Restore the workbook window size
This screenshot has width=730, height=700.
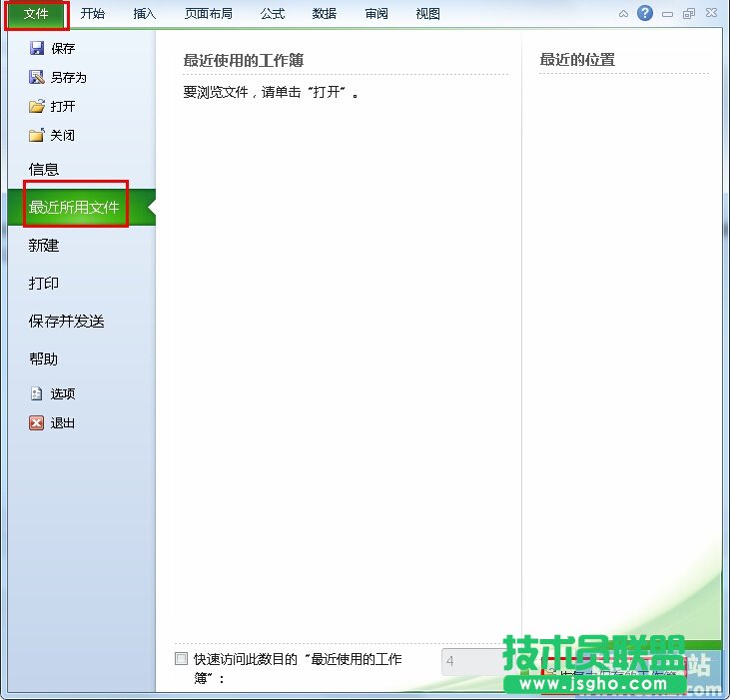(x=689, y=14)
